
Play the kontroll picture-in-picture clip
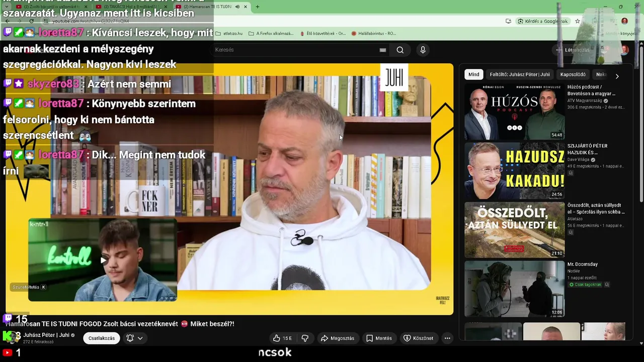pos(103,260)
